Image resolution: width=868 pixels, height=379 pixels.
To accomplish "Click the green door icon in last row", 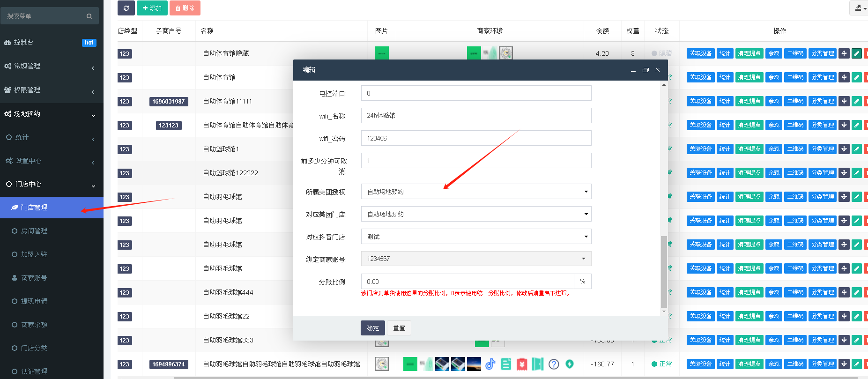I will point(538,364).
